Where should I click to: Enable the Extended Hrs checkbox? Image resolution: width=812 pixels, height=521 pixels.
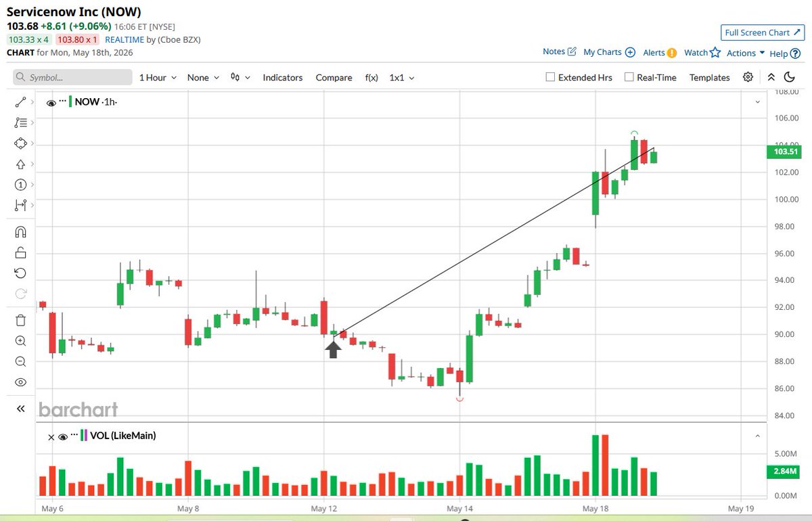pos(550,77)
